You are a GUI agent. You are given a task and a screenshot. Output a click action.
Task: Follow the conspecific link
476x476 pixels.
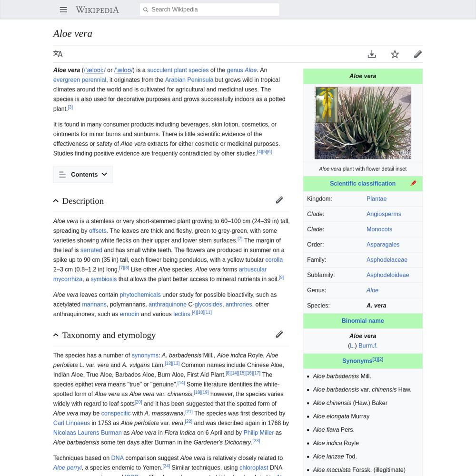point(116,414)
